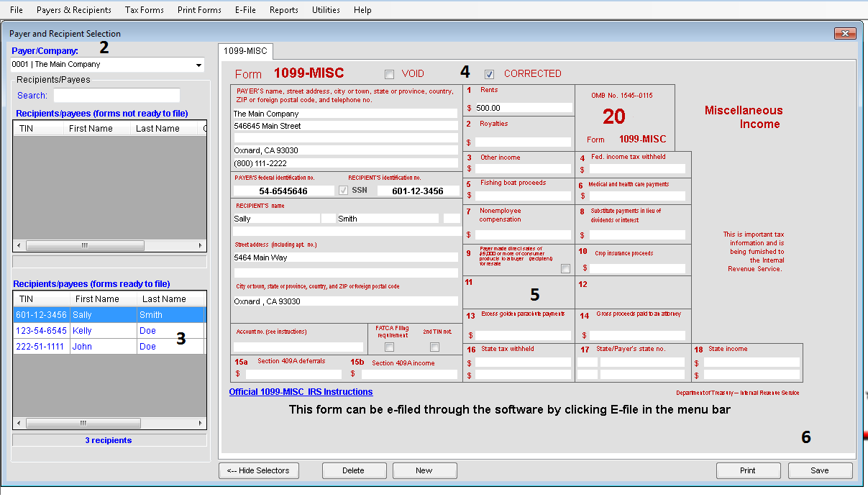
Task: Open Payers & Recipients menu
Action: coord(73,10)
